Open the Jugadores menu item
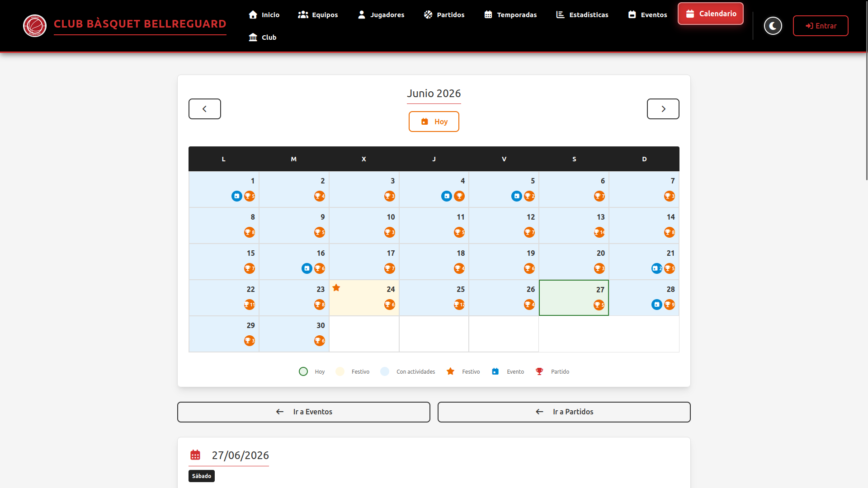Screen dimensions: 868x488 pyautogui.click(x=381, y=14)
